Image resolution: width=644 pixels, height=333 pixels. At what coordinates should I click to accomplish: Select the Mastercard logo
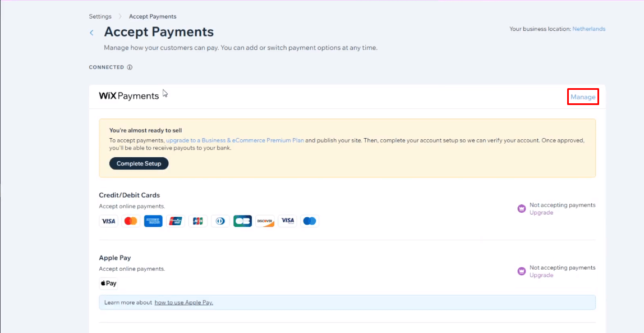point(131,221)
